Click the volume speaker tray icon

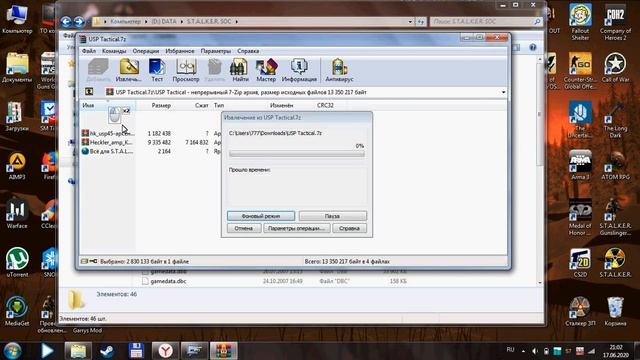[x=535, y=351]
